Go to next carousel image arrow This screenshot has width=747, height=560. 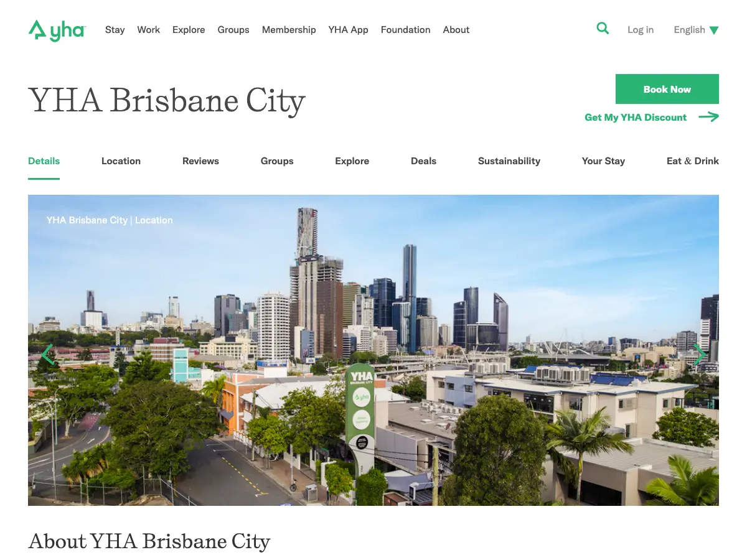point(700,355)
